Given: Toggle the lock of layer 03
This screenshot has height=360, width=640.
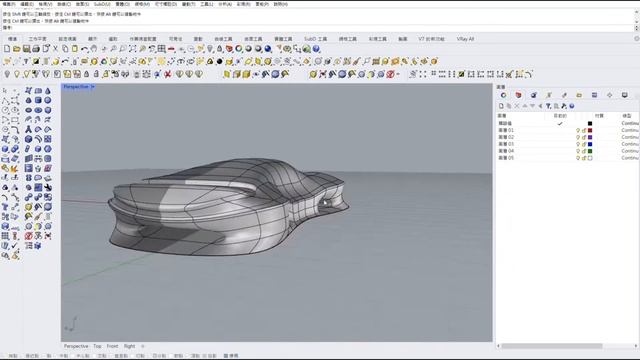Looking at the screenshot, I should 584,144.
